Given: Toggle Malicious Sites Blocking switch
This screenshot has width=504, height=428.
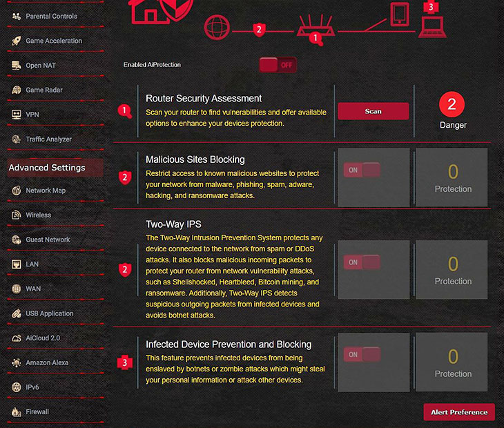Looking at the screenshot, I should (x=362, y=170).
